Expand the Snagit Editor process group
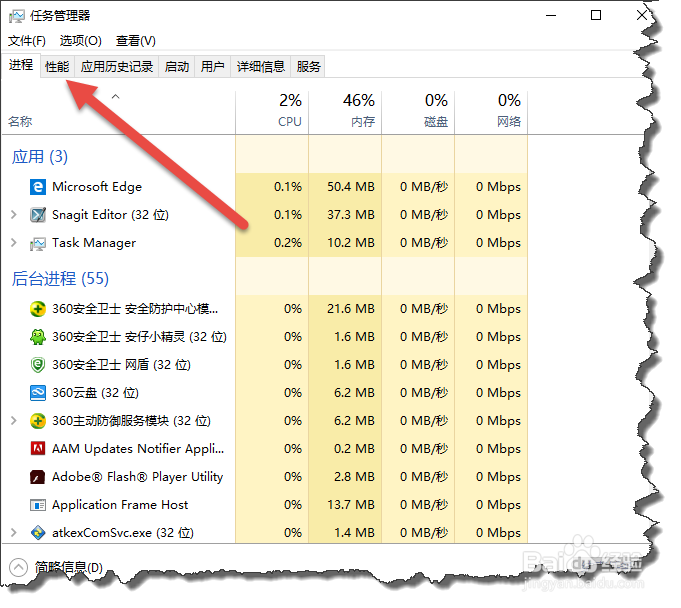The image size is (681, 608). [x=14, y=215]
